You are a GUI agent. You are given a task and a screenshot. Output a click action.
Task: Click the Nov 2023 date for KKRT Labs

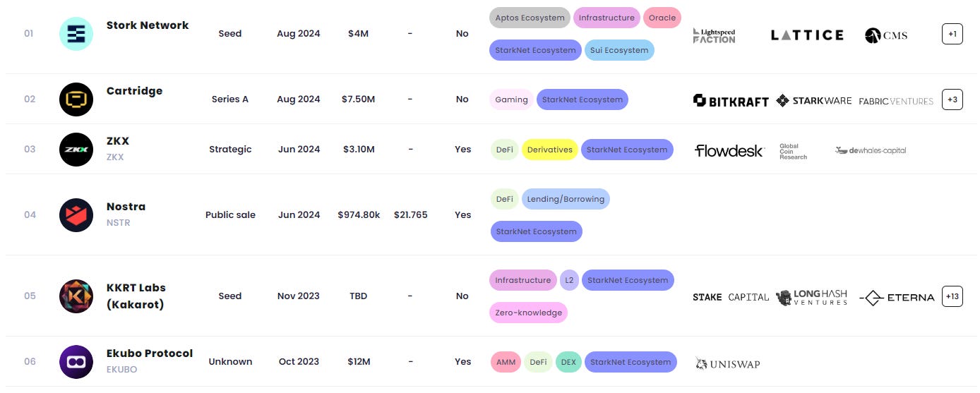click(x=298, y=296)
